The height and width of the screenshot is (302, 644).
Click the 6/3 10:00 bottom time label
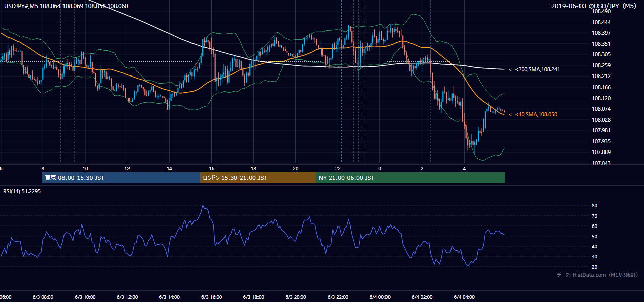(85, 297)
